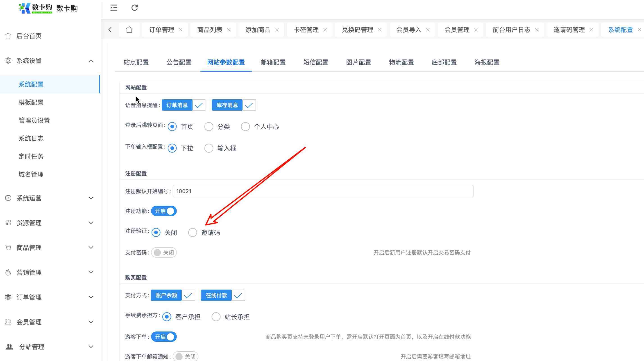Click the 数卡购 logo

pyautogui.click(x=36, y=8)
